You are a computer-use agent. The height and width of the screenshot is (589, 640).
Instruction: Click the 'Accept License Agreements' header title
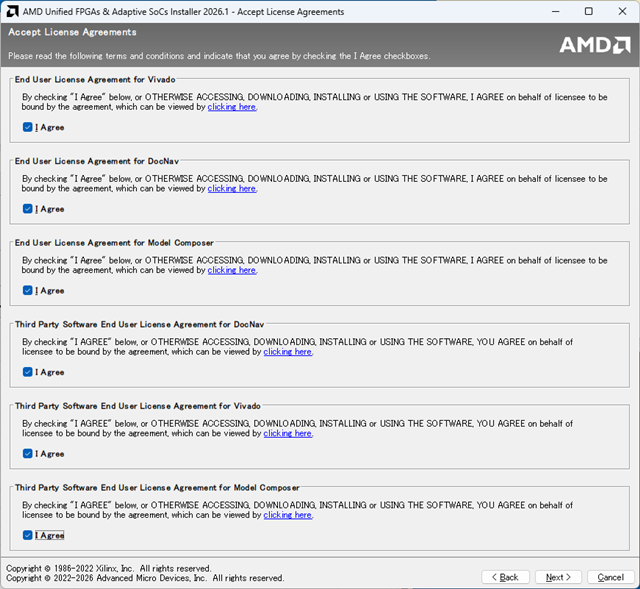click(72, 32)
